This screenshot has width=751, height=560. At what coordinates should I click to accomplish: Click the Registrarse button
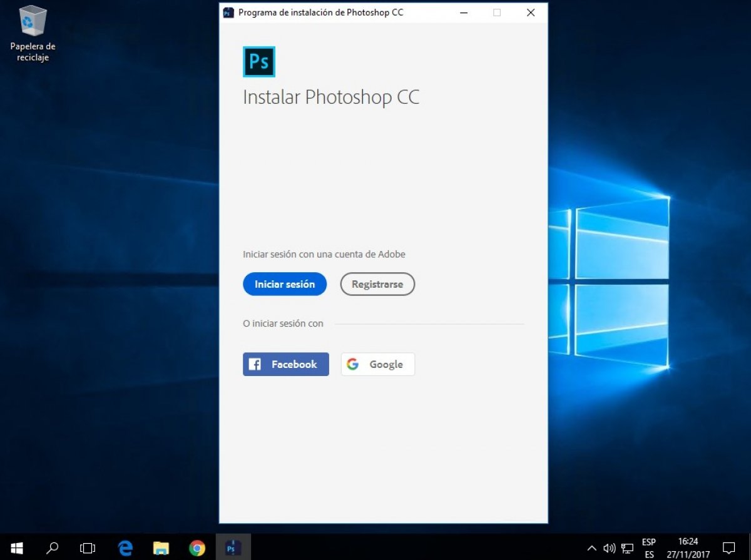click(377, 284)
